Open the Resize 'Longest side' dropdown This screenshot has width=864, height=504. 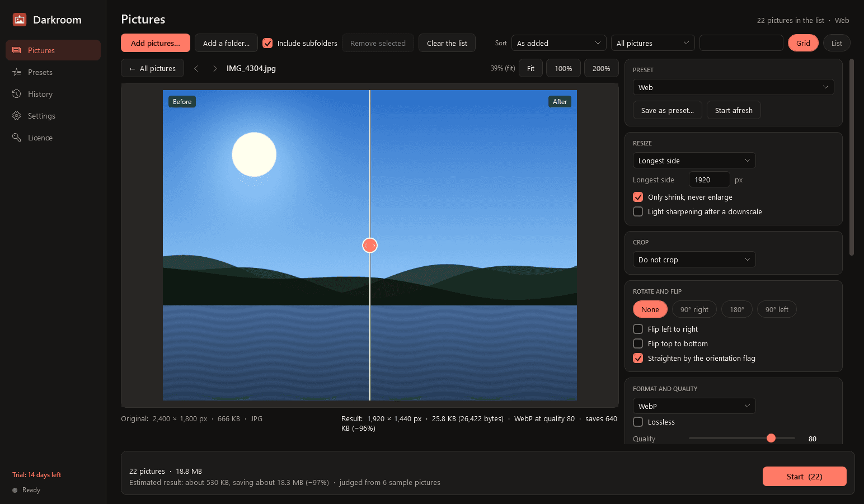click(x=694, y=161)
